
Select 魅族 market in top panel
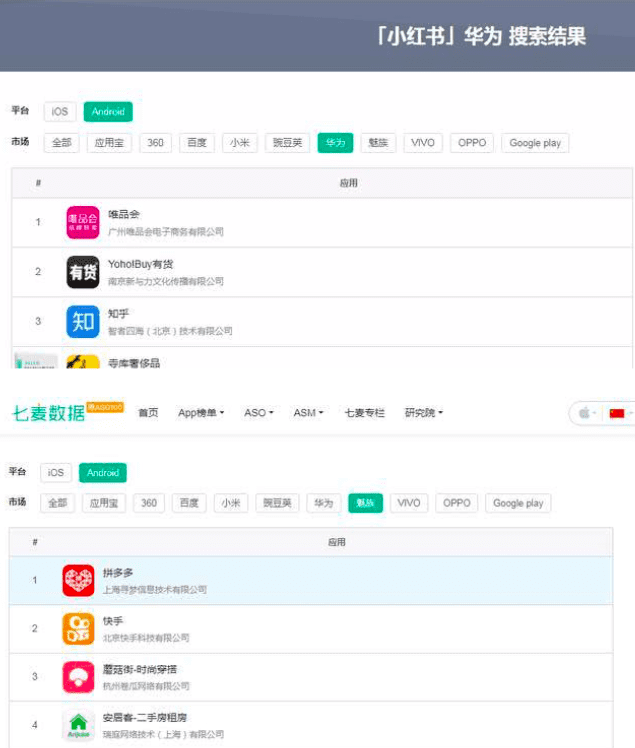(x=378, y=143)
